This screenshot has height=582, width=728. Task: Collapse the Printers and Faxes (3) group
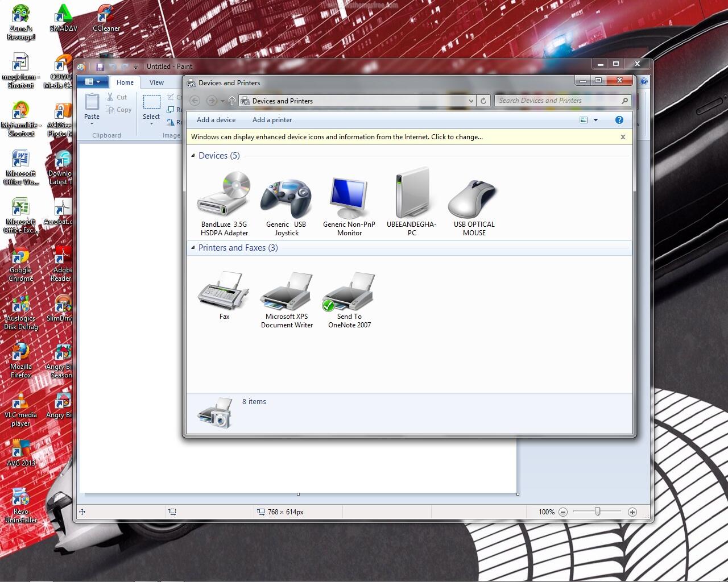tap(193, 247)
